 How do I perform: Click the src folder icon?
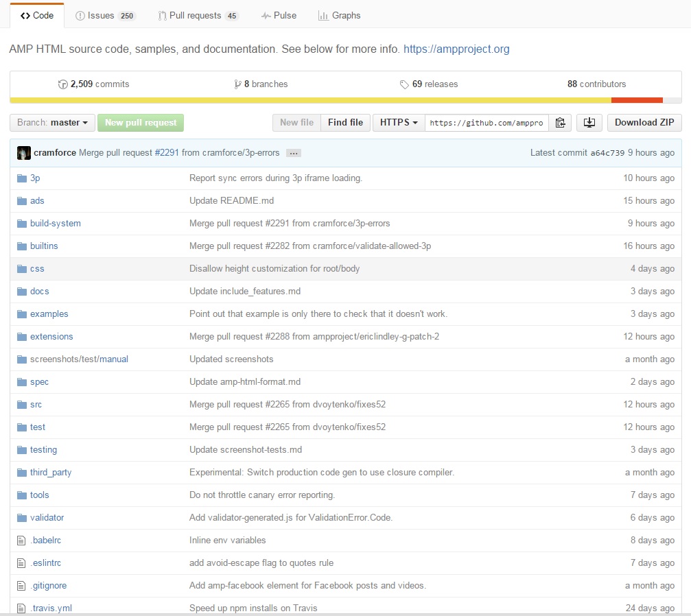click(x=22, y=405)
